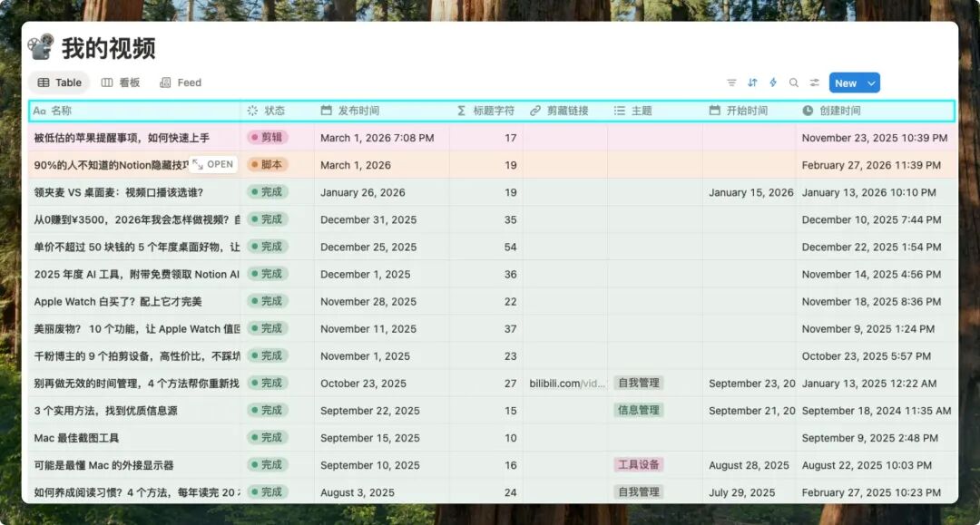Open the 创建时间 column header menu

click(875, 111)
